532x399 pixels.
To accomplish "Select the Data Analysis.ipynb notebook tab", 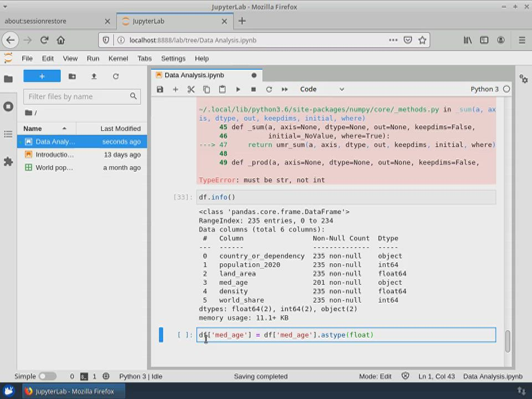I will click(x=195, y=75).
